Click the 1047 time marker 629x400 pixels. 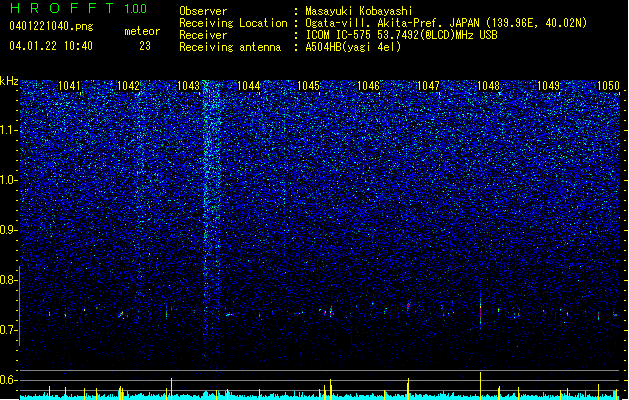tap(428, 86)
